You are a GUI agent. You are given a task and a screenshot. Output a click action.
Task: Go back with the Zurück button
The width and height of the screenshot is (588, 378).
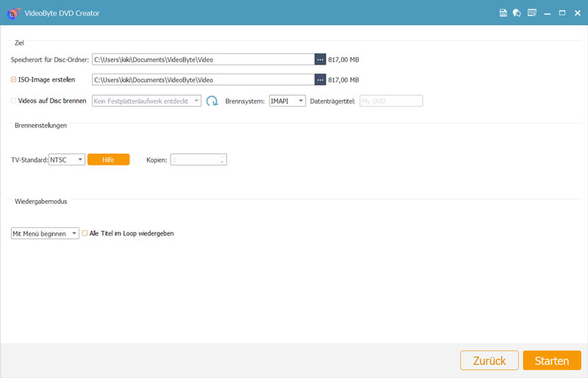pos(488,360)
